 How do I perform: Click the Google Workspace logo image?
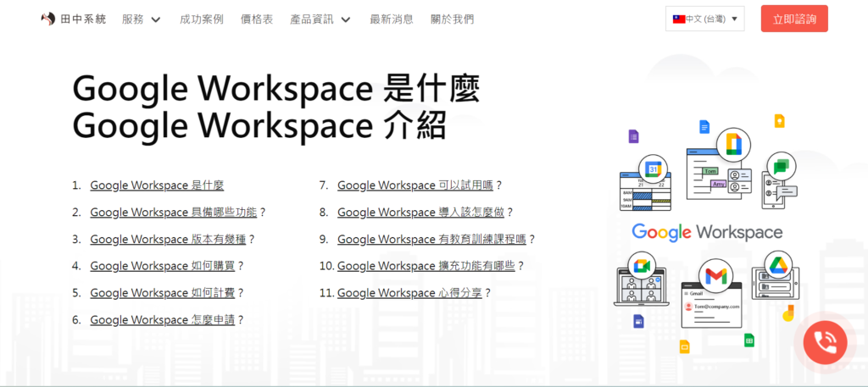point(707,232)
